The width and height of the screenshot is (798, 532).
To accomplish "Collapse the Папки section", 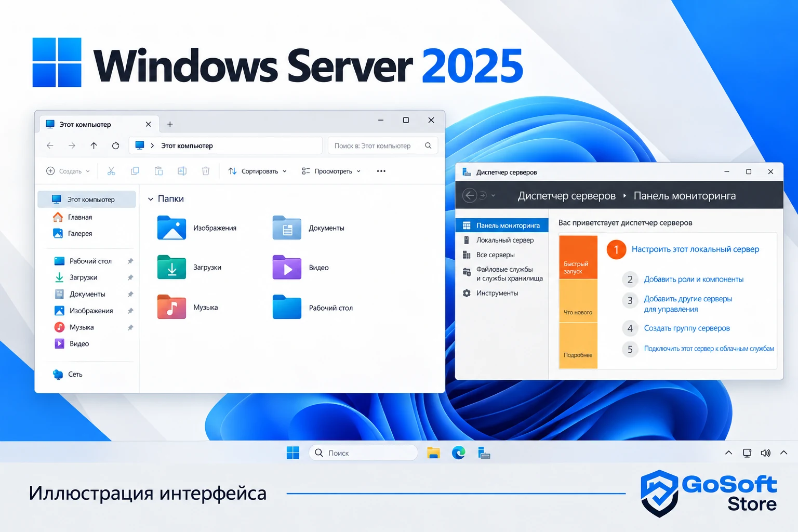I will [151, 199].
